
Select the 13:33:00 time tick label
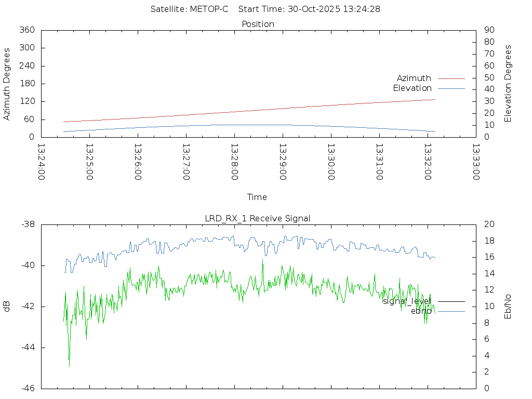pyautogui.click(x=475, y=162)
